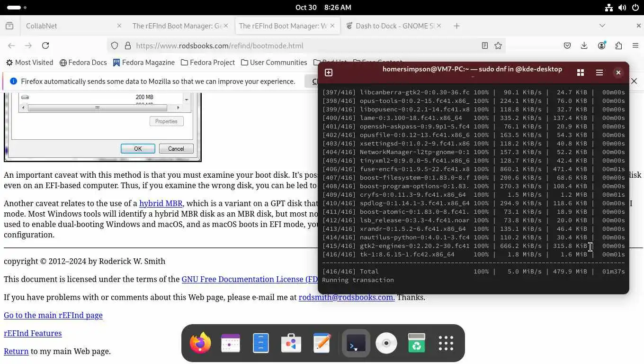Go back in Firefox history

[x=12, y=45]
